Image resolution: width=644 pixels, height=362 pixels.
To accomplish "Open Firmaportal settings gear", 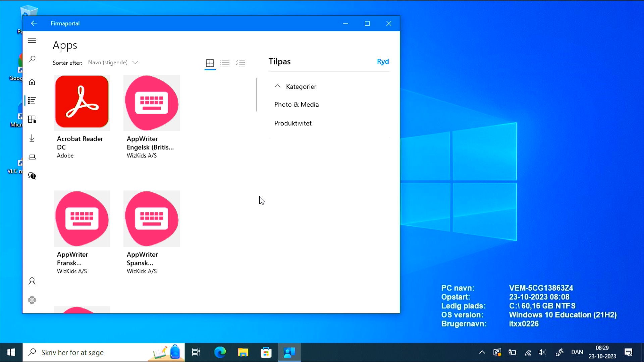I will [x=32, y=300].
